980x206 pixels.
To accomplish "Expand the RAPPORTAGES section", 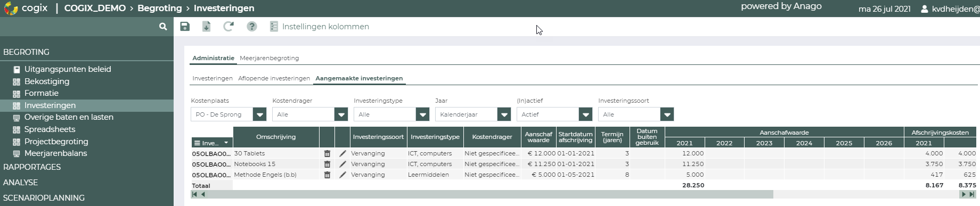I will 32,167.
